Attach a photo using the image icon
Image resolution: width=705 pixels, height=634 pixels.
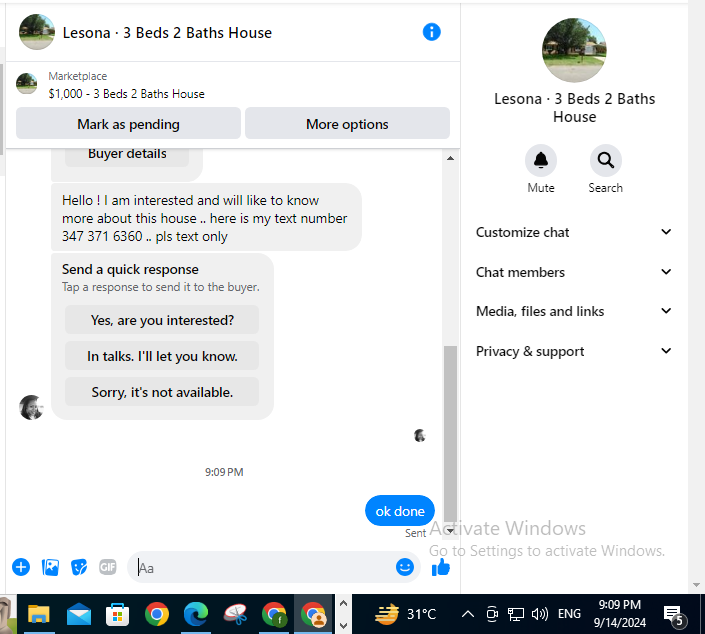[50, 567]
